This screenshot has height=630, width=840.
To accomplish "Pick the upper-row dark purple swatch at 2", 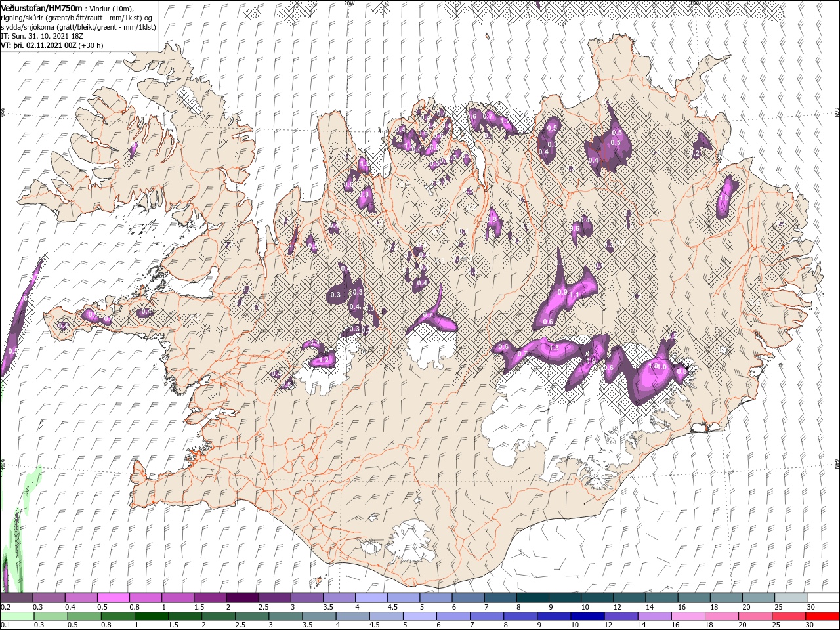I will (x=242, y=598).
